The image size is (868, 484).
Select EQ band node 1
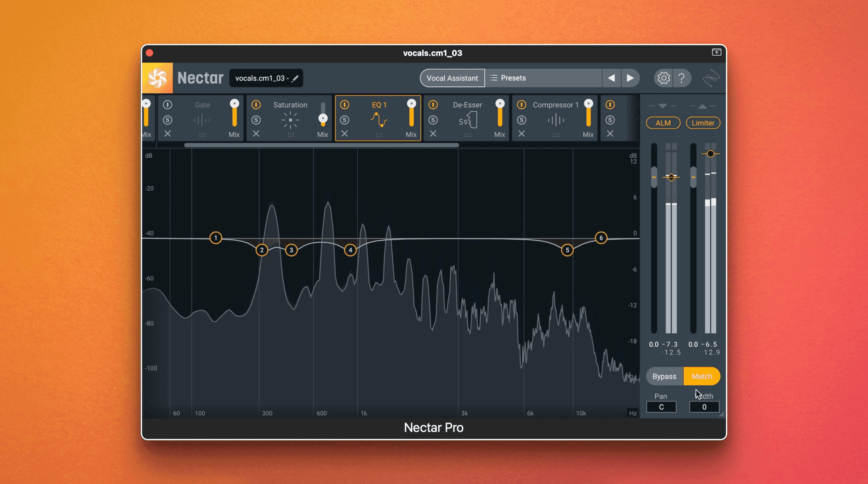[216, 238]
